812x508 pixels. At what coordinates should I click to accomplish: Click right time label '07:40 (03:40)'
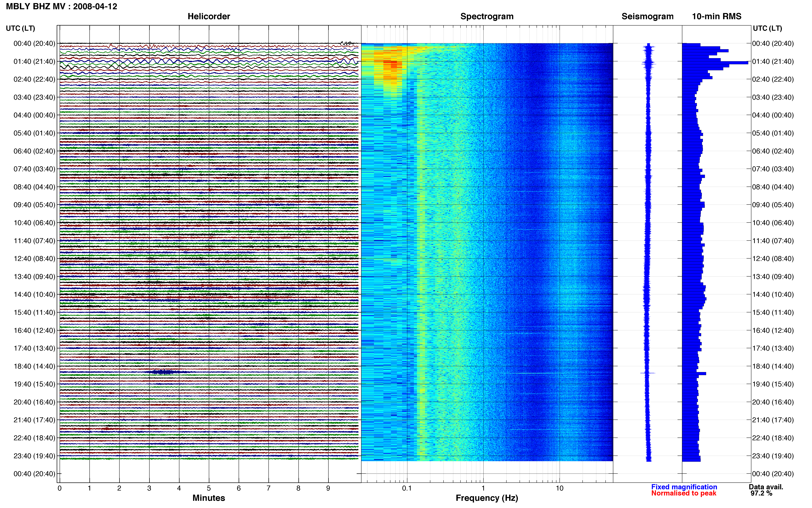pos(773,169)
